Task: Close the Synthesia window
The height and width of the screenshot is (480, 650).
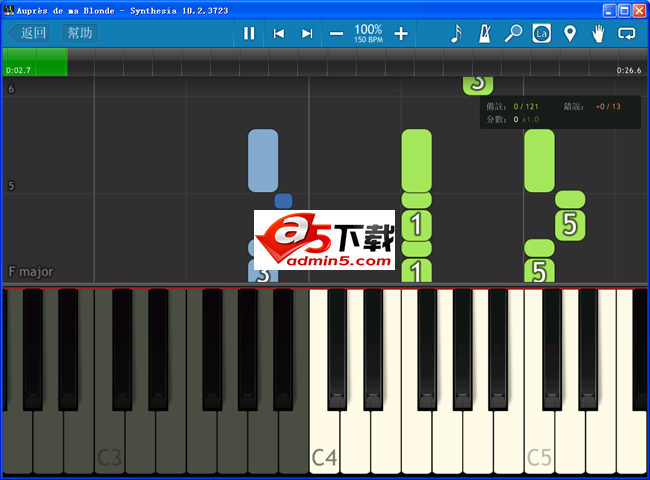Action: [639, 10]
